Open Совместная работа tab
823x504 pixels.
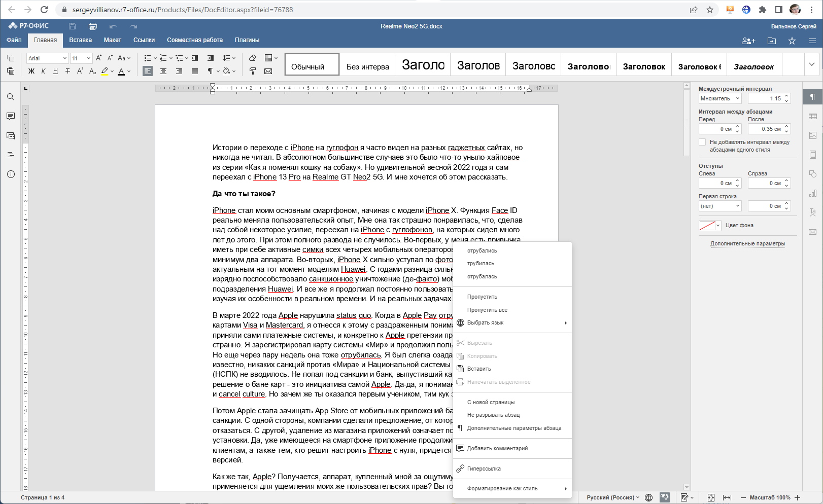(195, 40)
